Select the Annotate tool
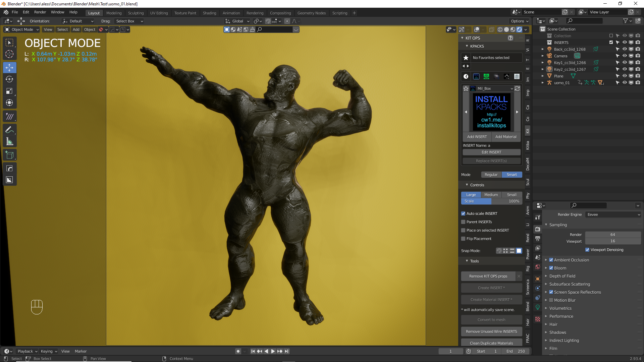Screen dimensions: 644x362 tap(10, 130)
